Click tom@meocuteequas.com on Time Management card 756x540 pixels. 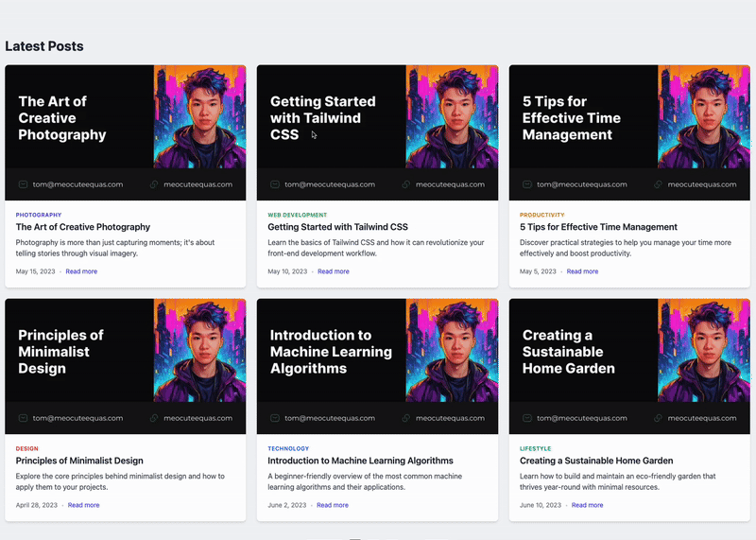[582, 184]
